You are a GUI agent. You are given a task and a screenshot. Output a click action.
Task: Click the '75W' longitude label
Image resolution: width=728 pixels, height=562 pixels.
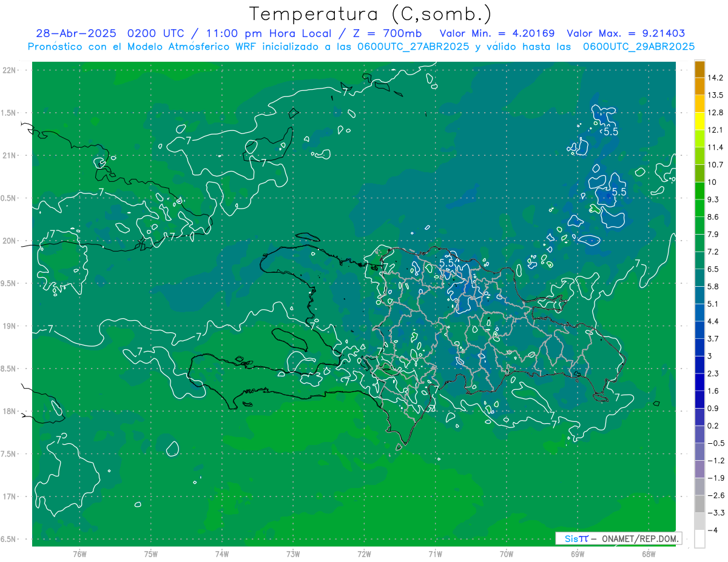(x=151, y=554)
